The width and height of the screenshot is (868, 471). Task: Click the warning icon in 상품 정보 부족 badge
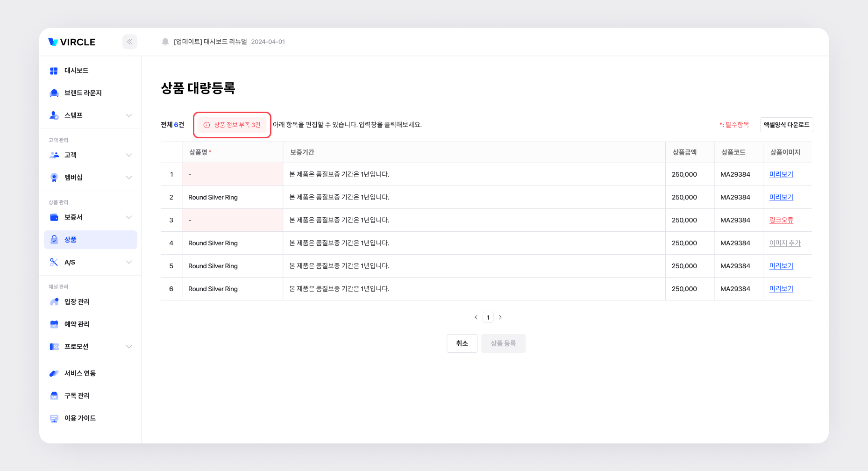(x=206, y=125)
